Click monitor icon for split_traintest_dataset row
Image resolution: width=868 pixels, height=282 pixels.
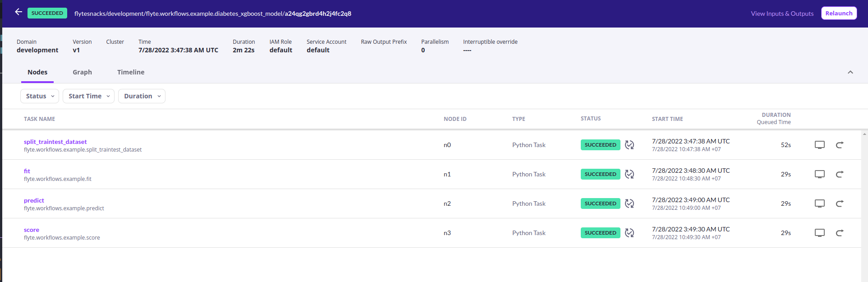tap(819, 145)
